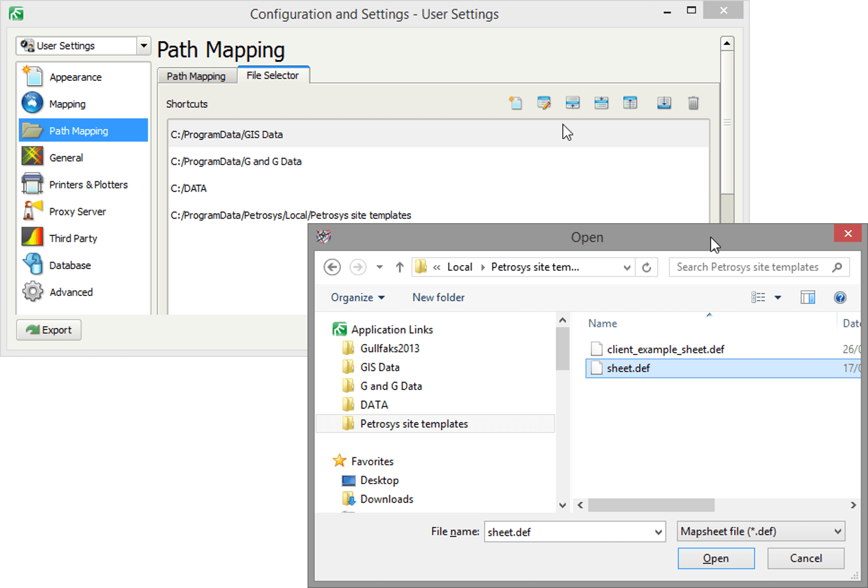
Task: Click the Petrosys site tem... breadcrumb
Action: click(x=535, y=267)
